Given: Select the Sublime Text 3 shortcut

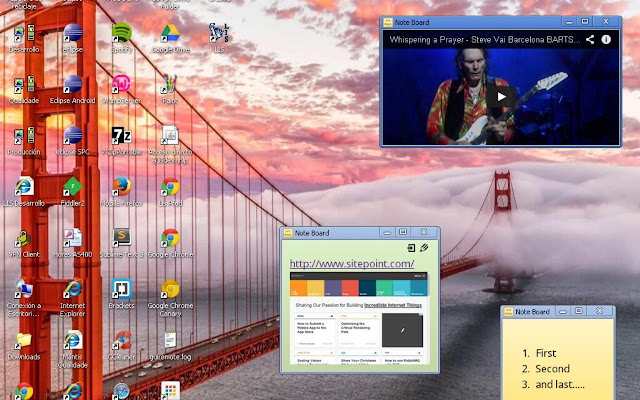Looking at the screenshot, I should (x=121, y=239).
